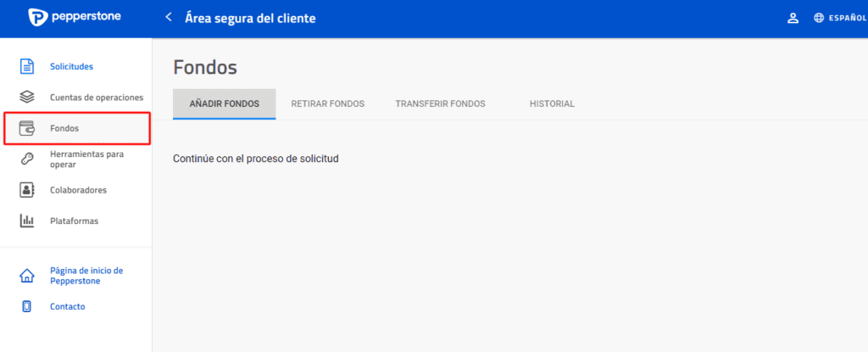Click the Herramientas para operar key icon
This screenshot has width=868, height=352.
[27, 159]
